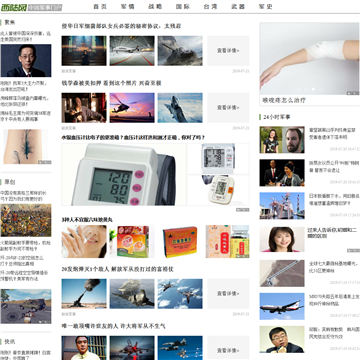The height and width of the screenshot is (360, 360).
Task: Click 查看详情 for the 钱学森 article
Action: [228, 108]
